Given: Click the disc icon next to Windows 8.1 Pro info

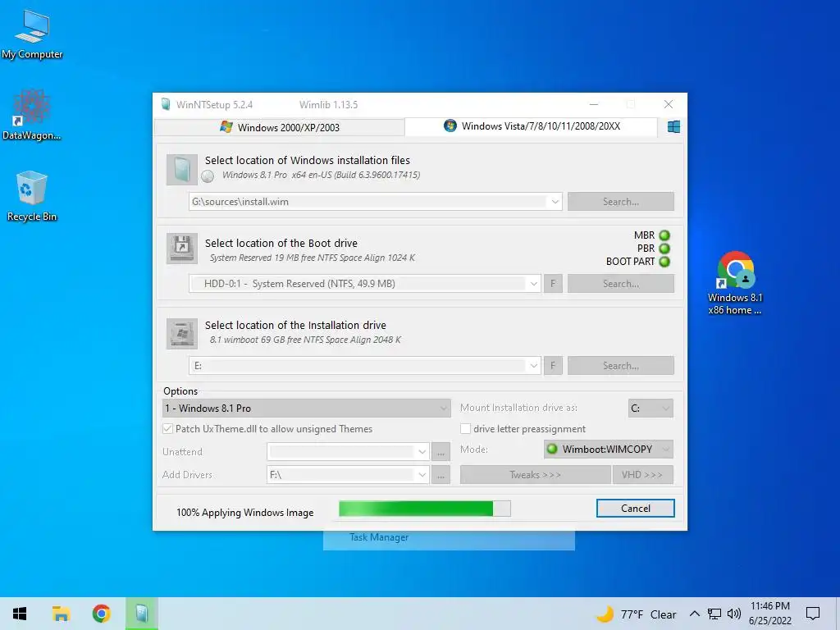Looking at the screenshot, I should click(x=208, y=176).
